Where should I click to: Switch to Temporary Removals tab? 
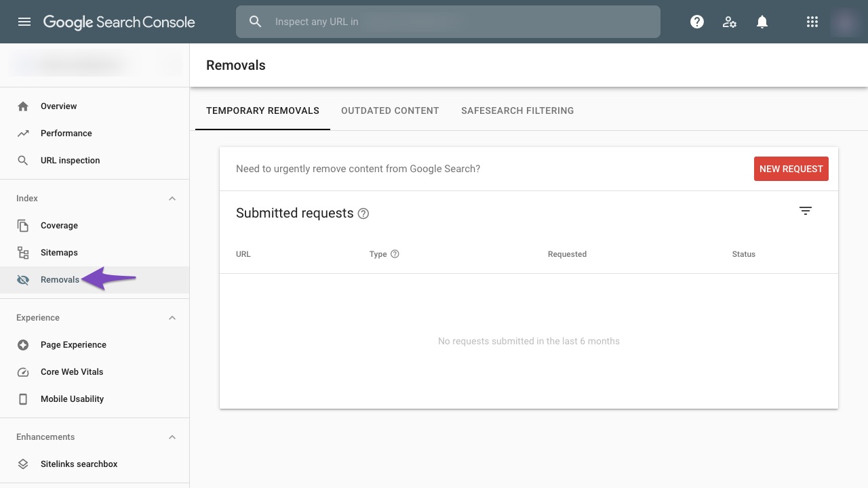tap(262, 110)
